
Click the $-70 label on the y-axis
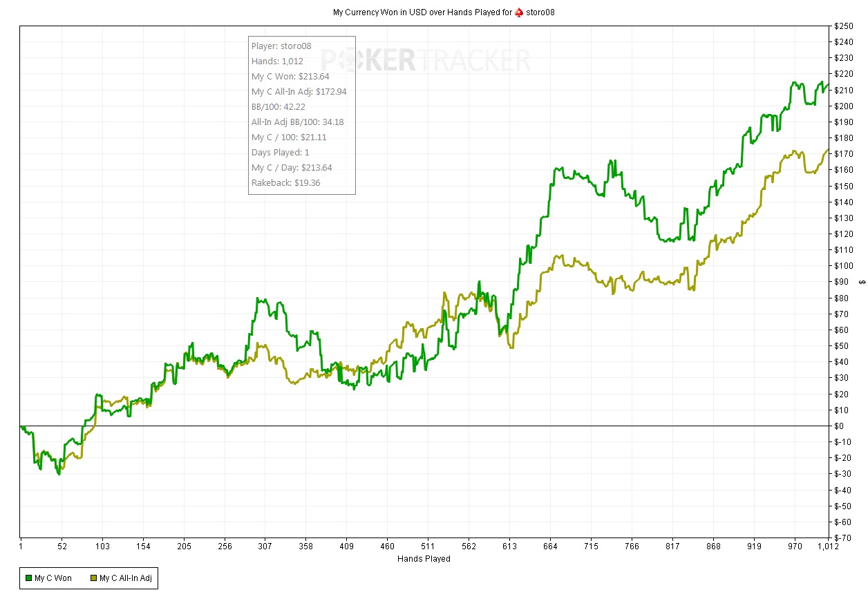coord(844,538)
